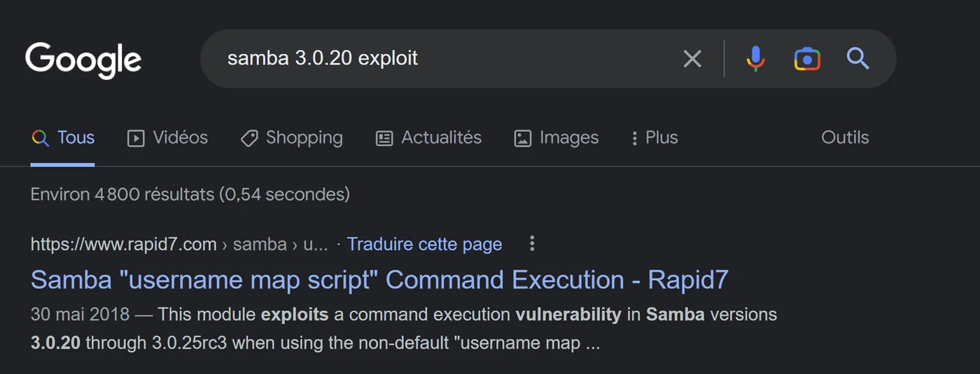Image resolution: width=980 pixels, height=374 pixels.
Task: Switch to the Vidéos tab
Action: 167,138
